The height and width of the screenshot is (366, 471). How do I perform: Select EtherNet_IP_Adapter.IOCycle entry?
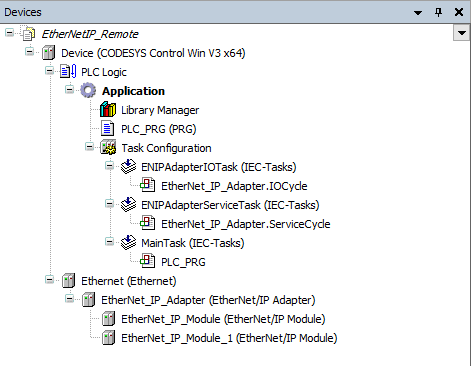pos(234,186)
